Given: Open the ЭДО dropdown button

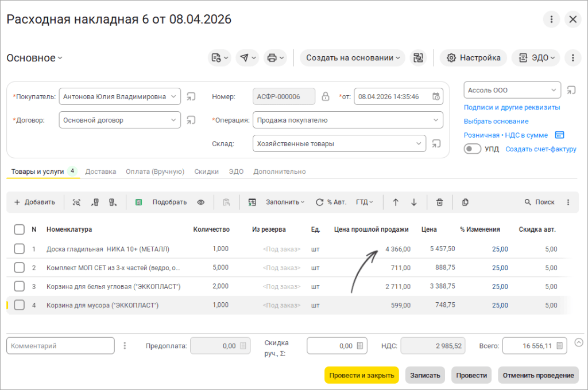Looking at the screenshot, I should click(x=536, y=58).
